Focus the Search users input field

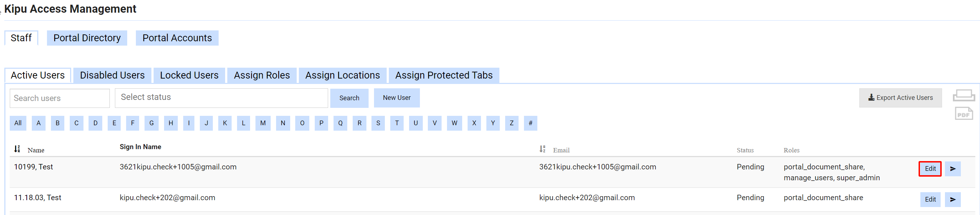tap(60, 98)
